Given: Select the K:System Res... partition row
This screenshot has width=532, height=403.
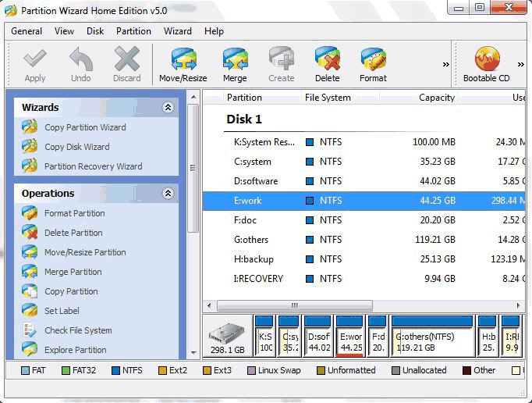Looking at the screenshot, I should (364, 142).
